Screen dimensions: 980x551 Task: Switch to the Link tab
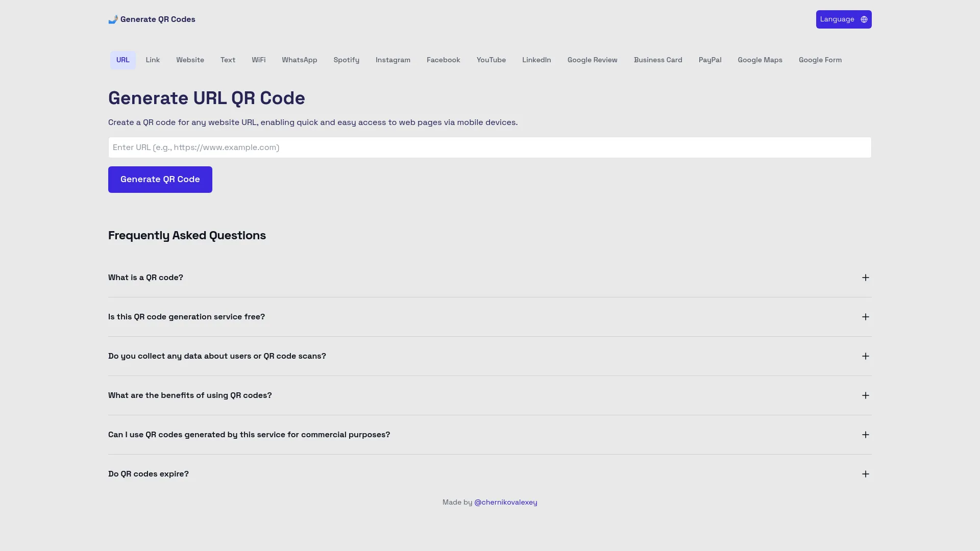pos(153,60)
